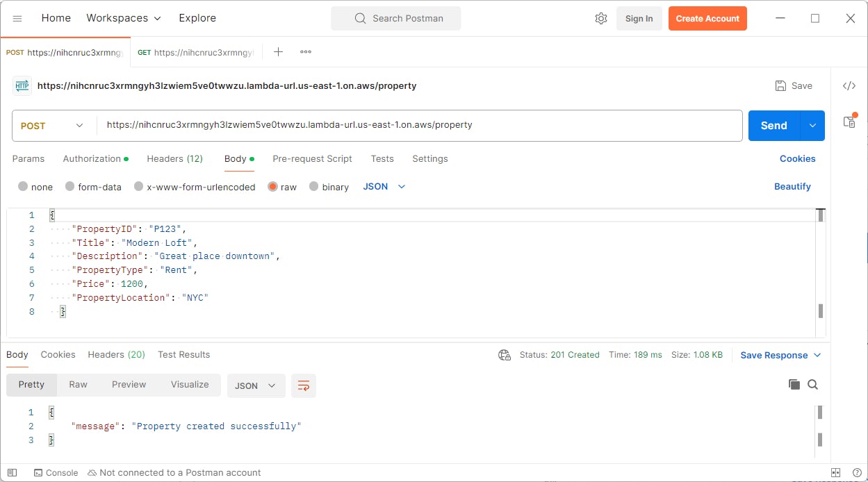The image size is (868, 482).
Task: Open the code snippet panel
Action: point(849,85)
